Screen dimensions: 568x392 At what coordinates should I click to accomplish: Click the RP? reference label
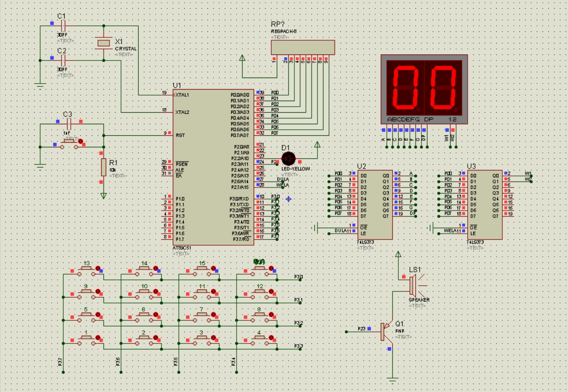tap(277, 24)
